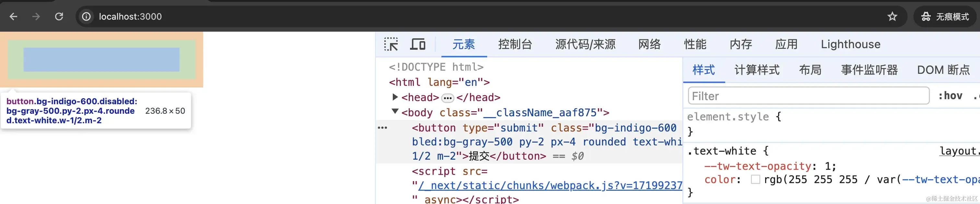Open the 内存 memory tab

741,44
